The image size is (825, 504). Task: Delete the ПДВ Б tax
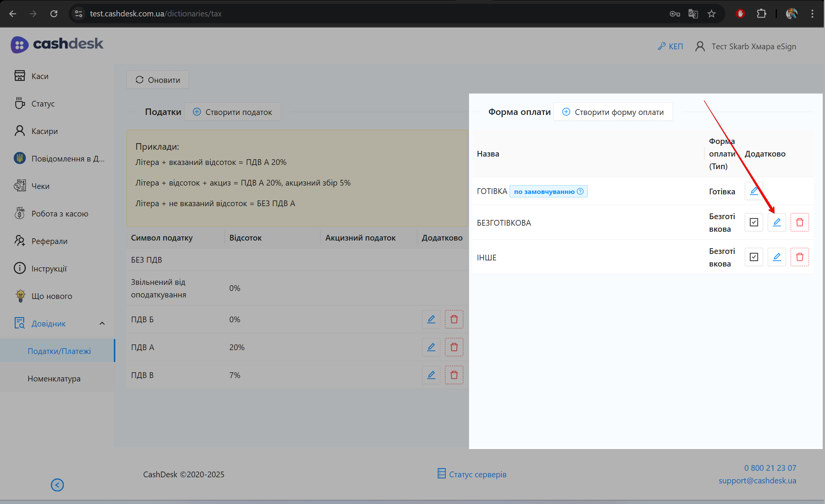(454, 319)
